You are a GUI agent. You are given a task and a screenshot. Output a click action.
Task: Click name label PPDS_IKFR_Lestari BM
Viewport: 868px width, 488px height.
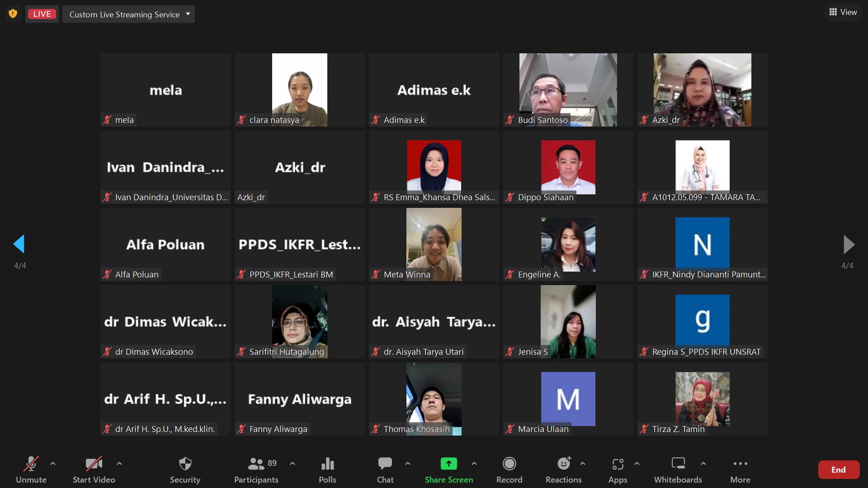[x=291, y=275]
